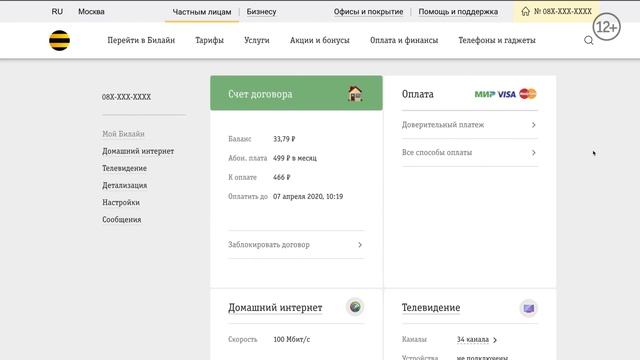Open Телевидение in sidebar
This screenshot has height=360, width=640.
[x=124, y=168]
